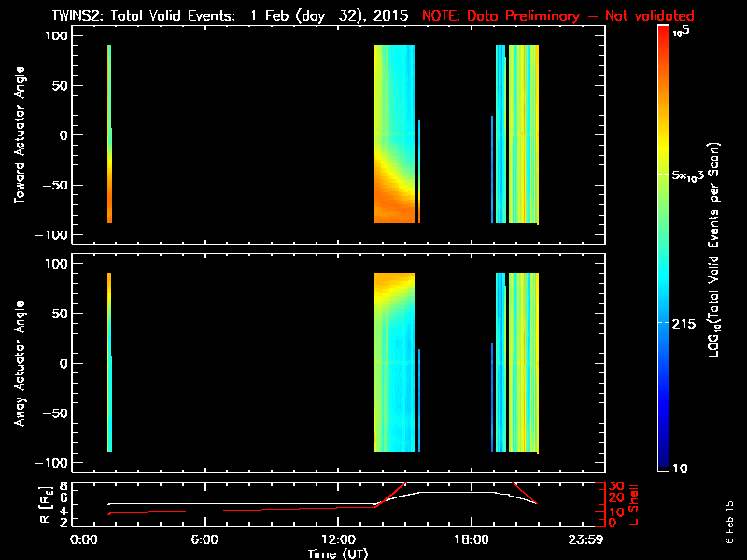Click the 215 color bar label
Viewport: 747px width, 560px height.
pos(685,322)
